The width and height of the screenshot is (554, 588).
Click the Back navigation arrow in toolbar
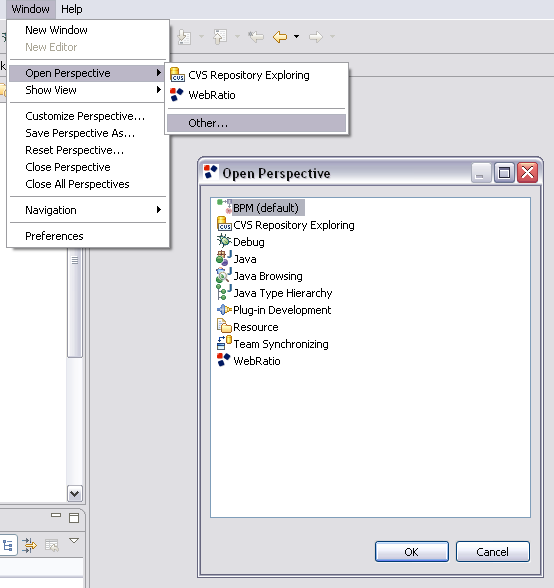coord(280,37)
